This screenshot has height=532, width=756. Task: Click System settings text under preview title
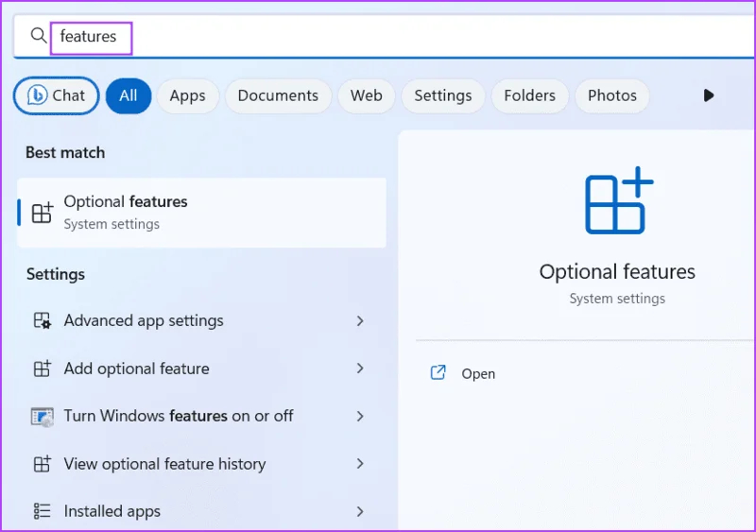pos(617,299)
